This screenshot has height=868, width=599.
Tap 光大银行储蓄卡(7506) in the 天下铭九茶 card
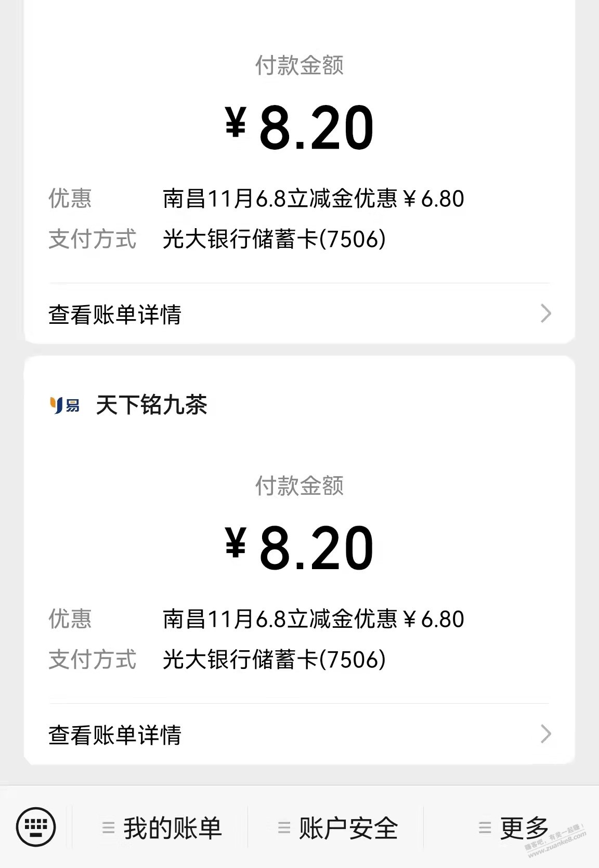point(274,660)
